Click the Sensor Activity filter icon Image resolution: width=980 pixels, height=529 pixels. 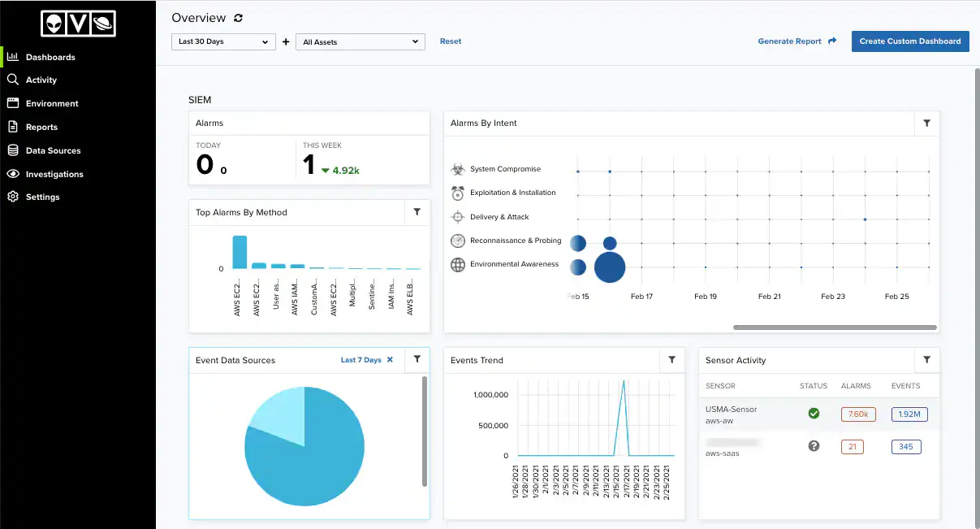tap(926, 360)
